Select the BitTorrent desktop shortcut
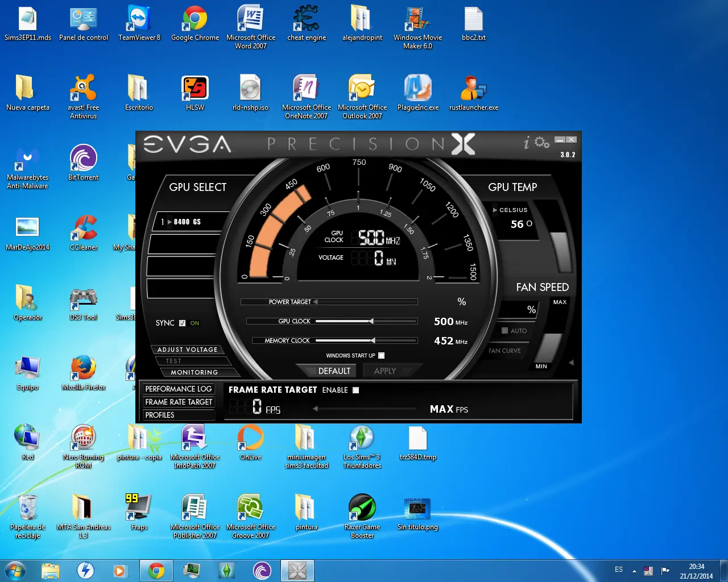The width and height of the screenshot is (728, 582). click(x=84, y=163)
